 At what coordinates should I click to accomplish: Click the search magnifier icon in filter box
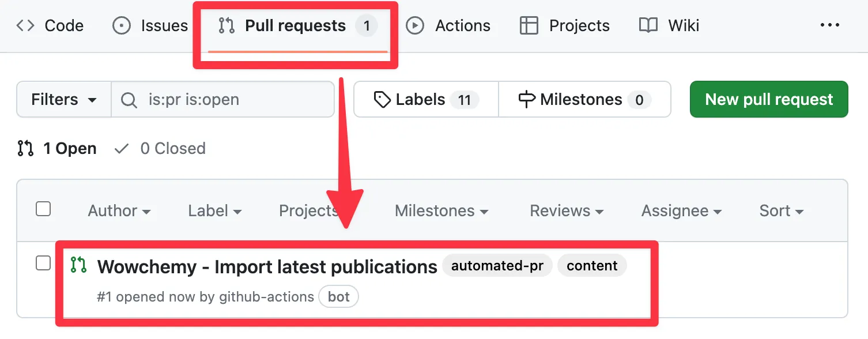coord(129,100)
